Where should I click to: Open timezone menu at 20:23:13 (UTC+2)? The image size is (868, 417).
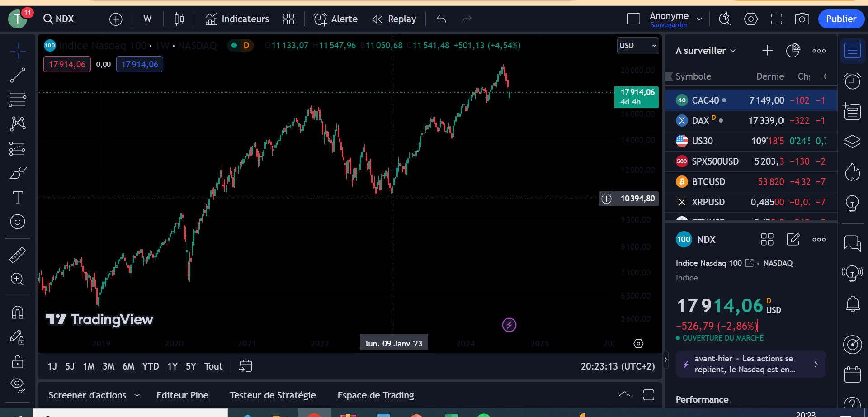618,366
